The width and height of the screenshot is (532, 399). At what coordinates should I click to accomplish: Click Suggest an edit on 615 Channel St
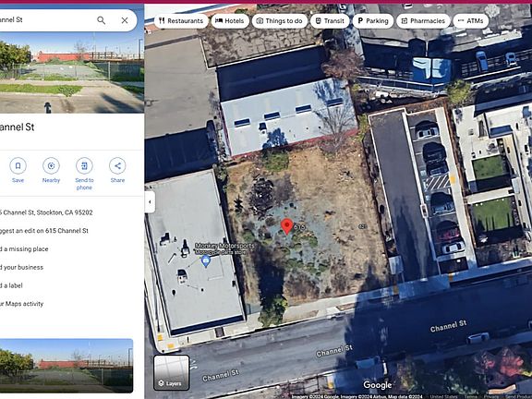pyautogui.click(x=44, y=231)
